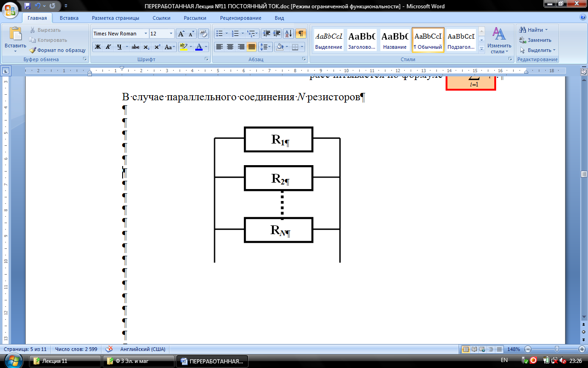588x368 pixels.
Task: Click the zoom slider handle
Action: (557, 349)
